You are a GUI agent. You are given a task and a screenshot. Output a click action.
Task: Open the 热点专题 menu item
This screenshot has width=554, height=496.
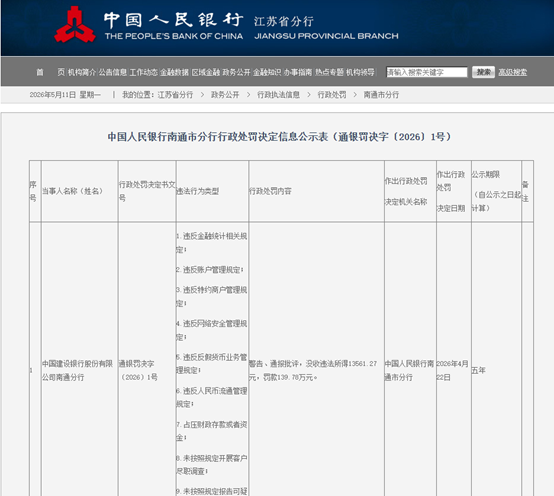(329, 72)
